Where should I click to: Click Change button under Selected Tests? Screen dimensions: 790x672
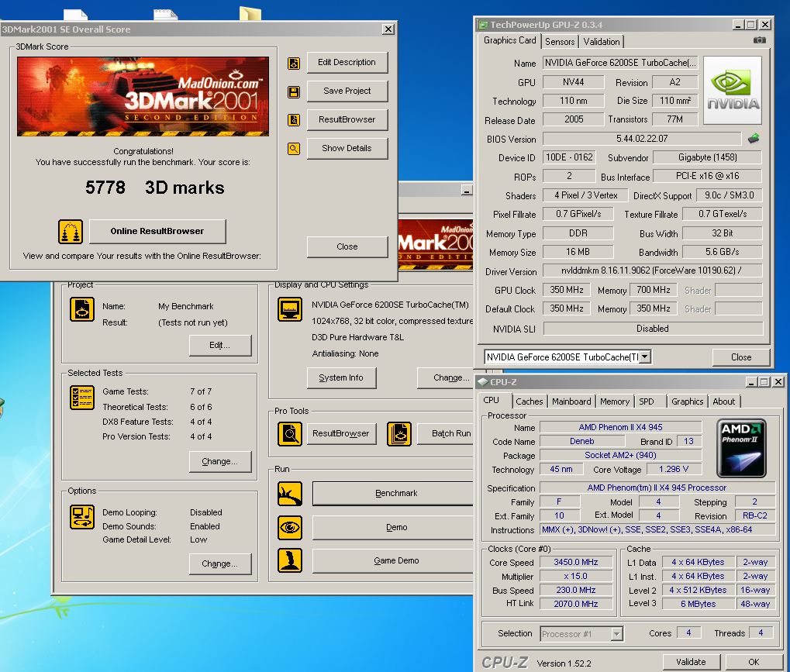[220, 461]
